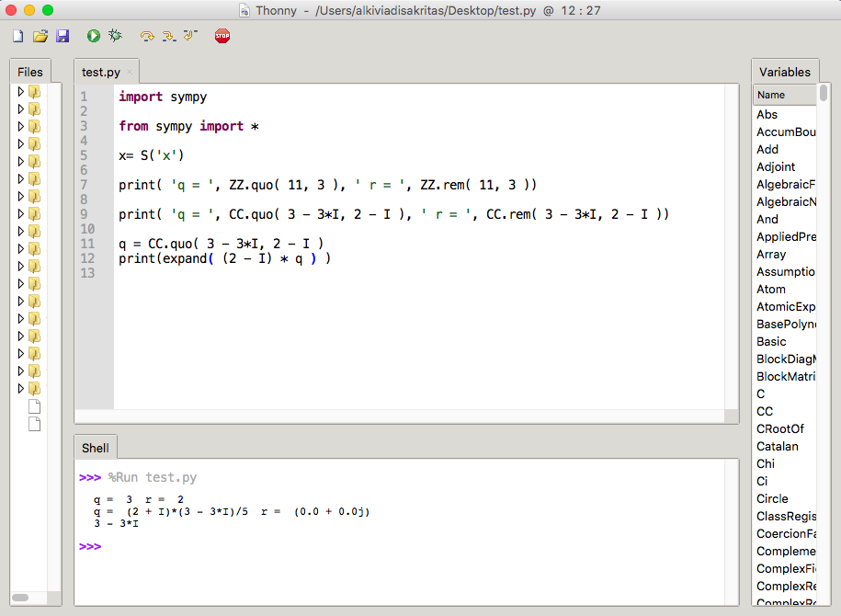Screen dimensions: 841x616
Task: Run current script with green play button
Action: click(x=94, y=36)
